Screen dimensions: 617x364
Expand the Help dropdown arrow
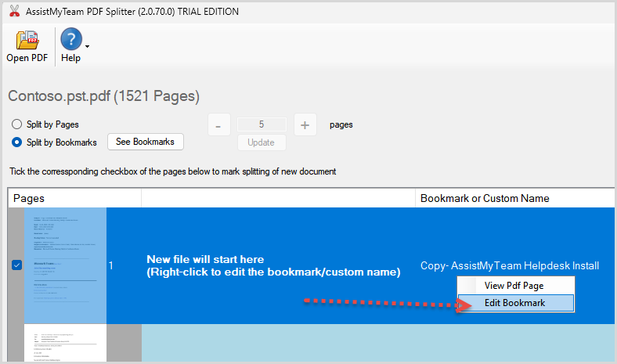(87, 46)
